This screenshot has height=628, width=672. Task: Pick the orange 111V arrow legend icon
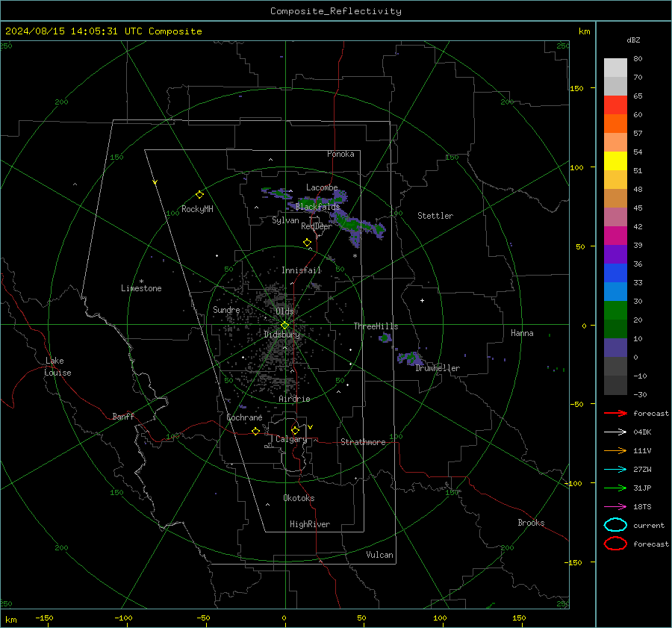[615, 450]
